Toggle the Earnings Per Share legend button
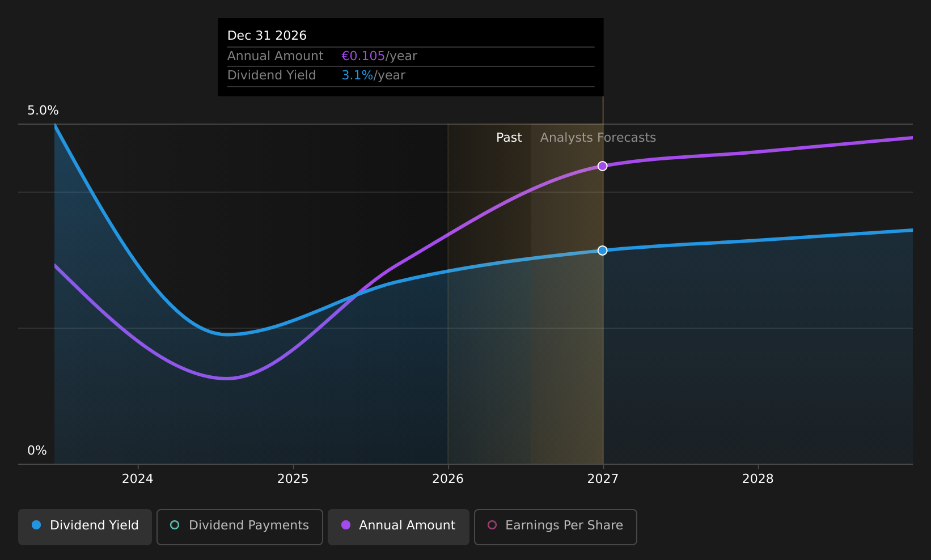This screenshot has width=931, height=560. coord(556,527)
